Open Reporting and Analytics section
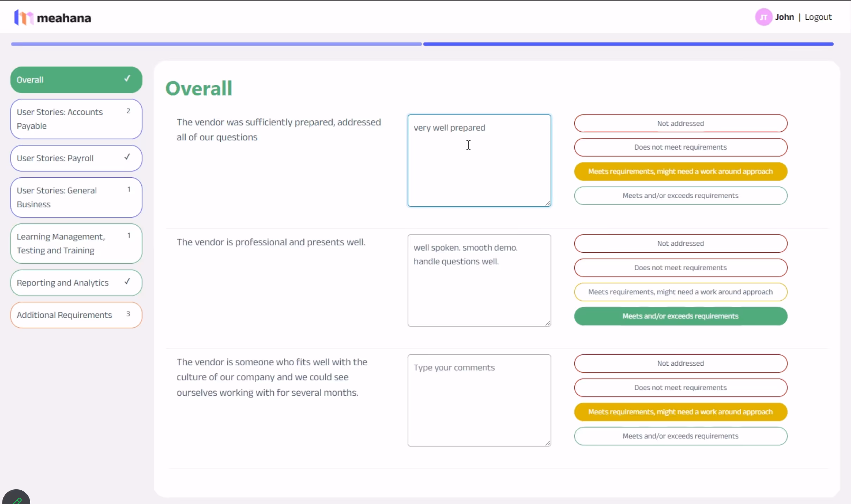 (x=76, y=283)
